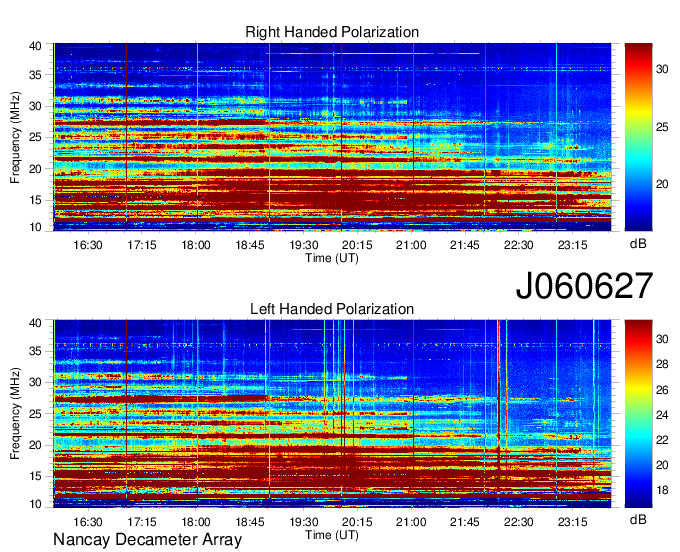
Task: Click Frequency (MHz) axis label of Left Handed plot
Action: point(15,414)
